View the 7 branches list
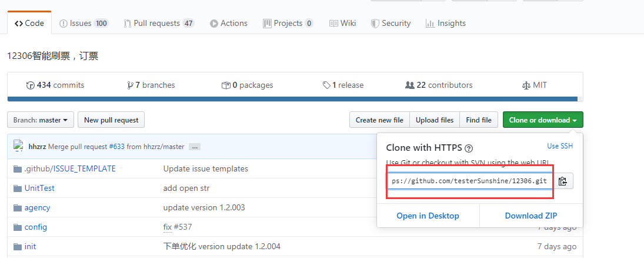Viewport: 644px width, 258px height. (151, 85)
